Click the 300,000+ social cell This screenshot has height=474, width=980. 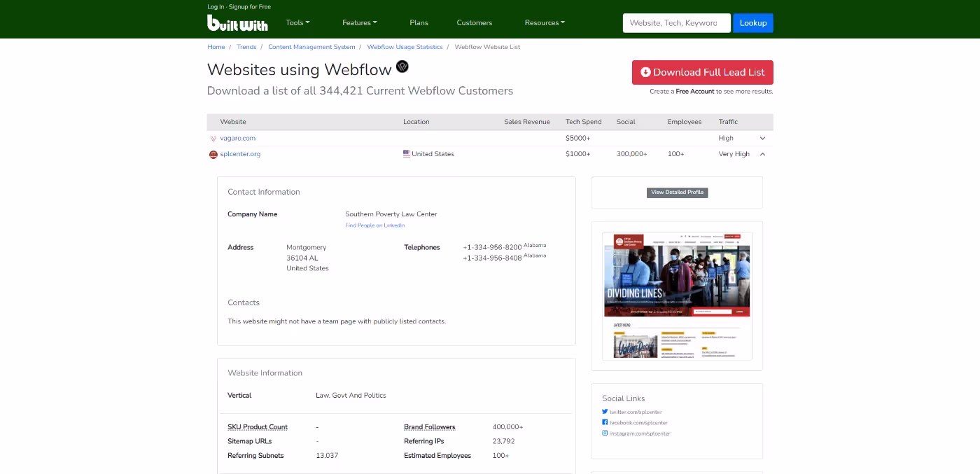pyautogui.click(x=632, y=154)
